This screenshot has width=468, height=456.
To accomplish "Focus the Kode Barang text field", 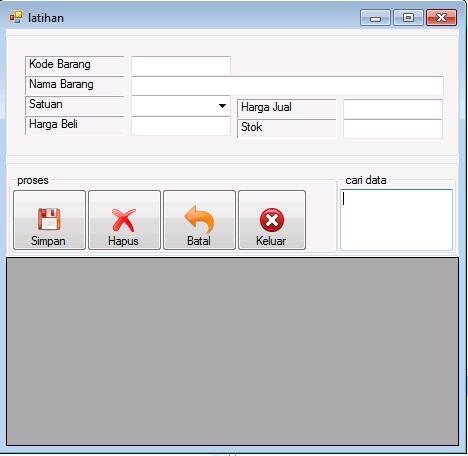I will 181,66.
